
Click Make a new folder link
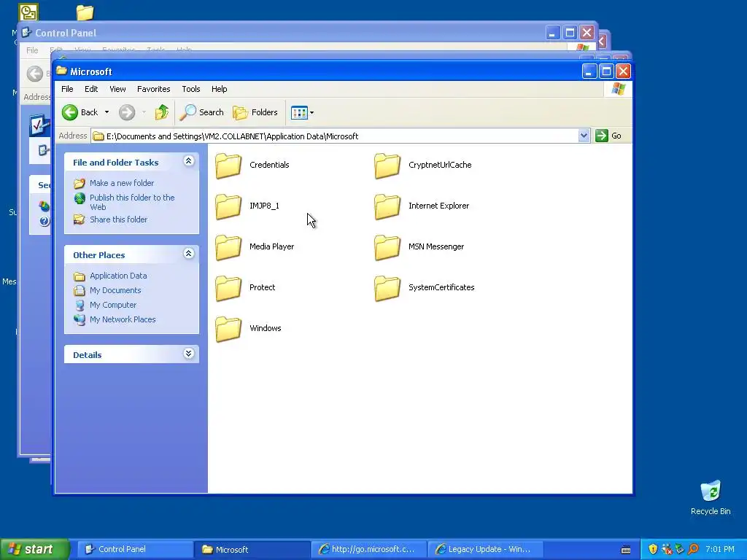click(x=122, y=183)
